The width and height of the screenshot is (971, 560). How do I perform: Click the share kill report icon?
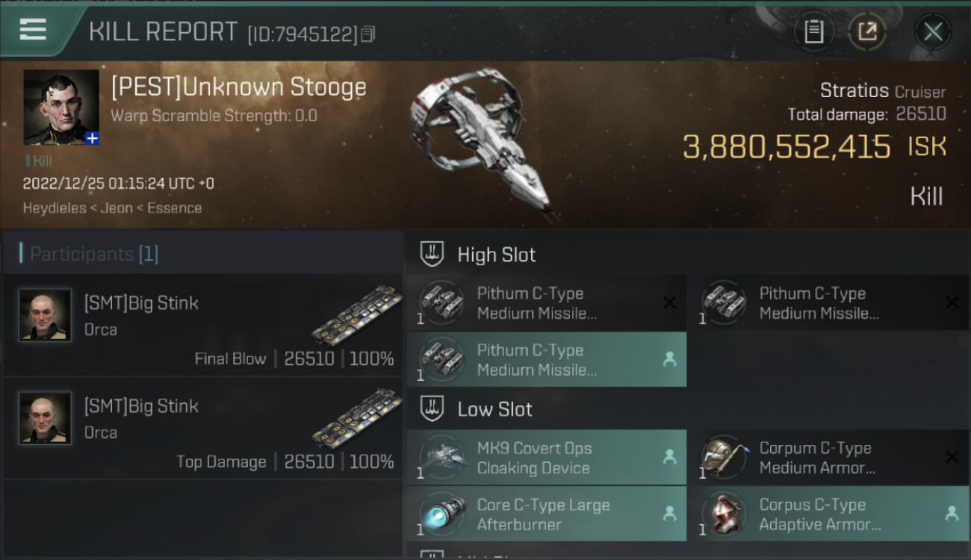(x=867, y=31)
